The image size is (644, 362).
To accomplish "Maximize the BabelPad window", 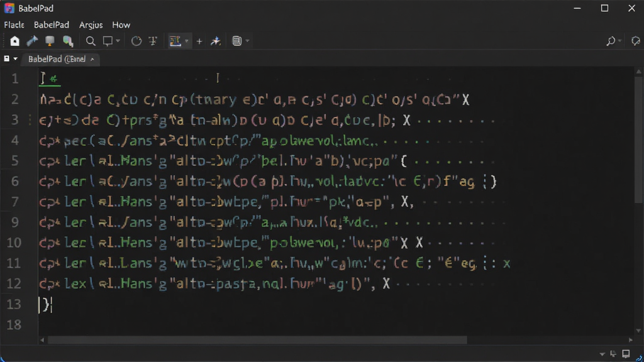I will pos(604,8).
